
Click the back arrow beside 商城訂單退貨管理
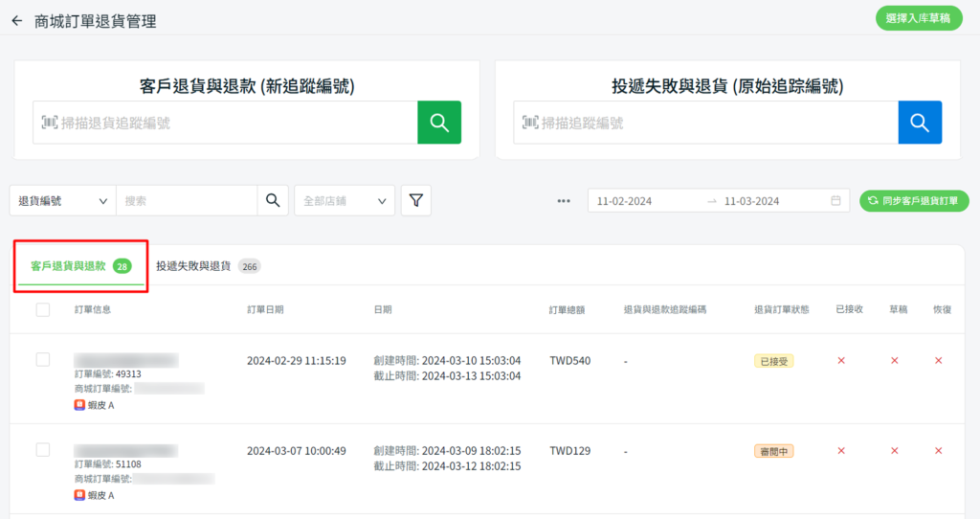click(x=16, y=21)
